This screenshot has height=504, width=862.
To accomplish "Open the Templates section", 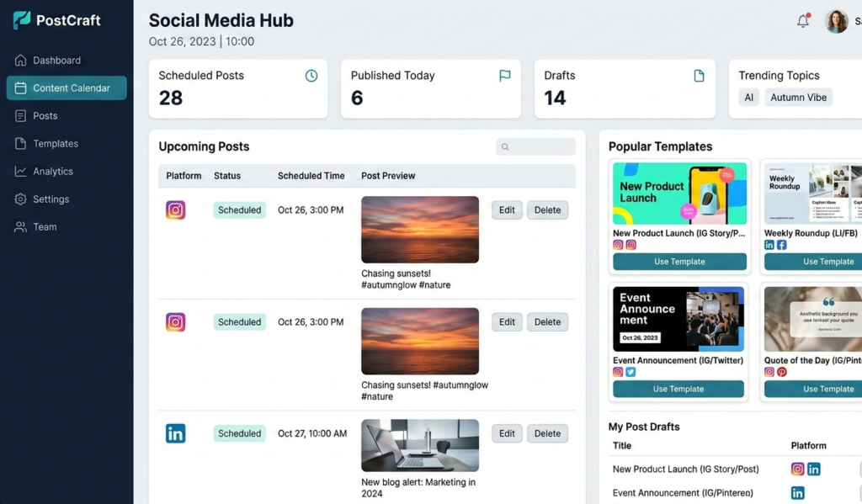I will click(x=56, y=143).
